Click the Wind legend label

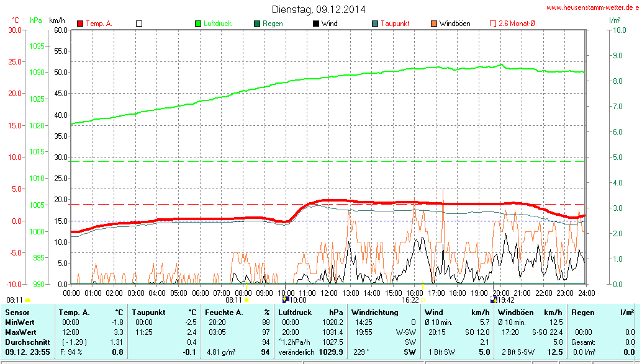click(330, 24)
